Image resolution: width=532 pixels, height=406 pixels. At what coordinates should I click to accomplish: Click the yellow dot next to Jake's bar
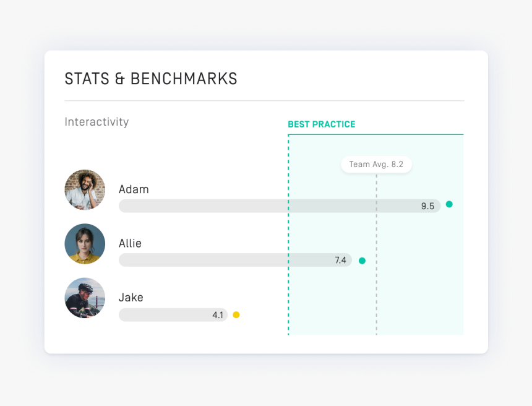click(236, 315)
